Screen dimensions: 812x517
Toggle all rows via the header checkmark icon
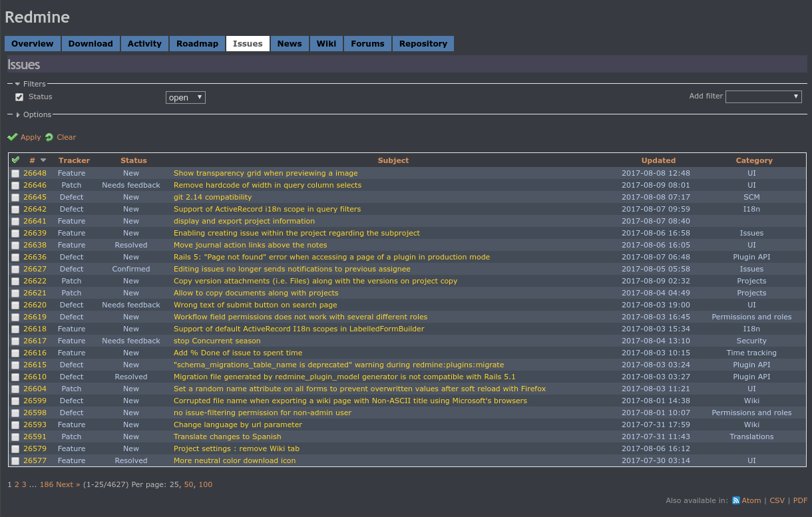coord(15,159)
